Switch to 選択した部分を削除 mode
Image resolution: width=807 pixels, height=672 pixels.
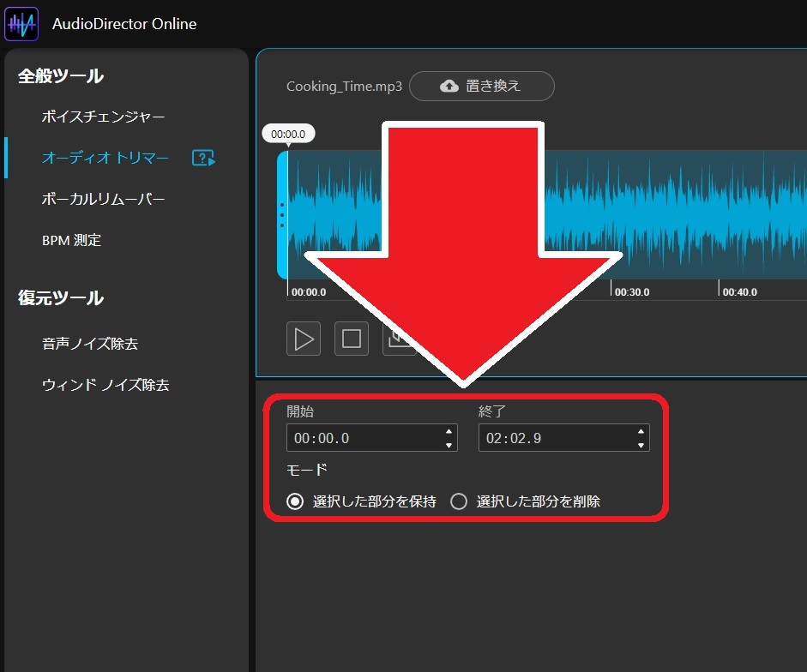tap(459, 501)
